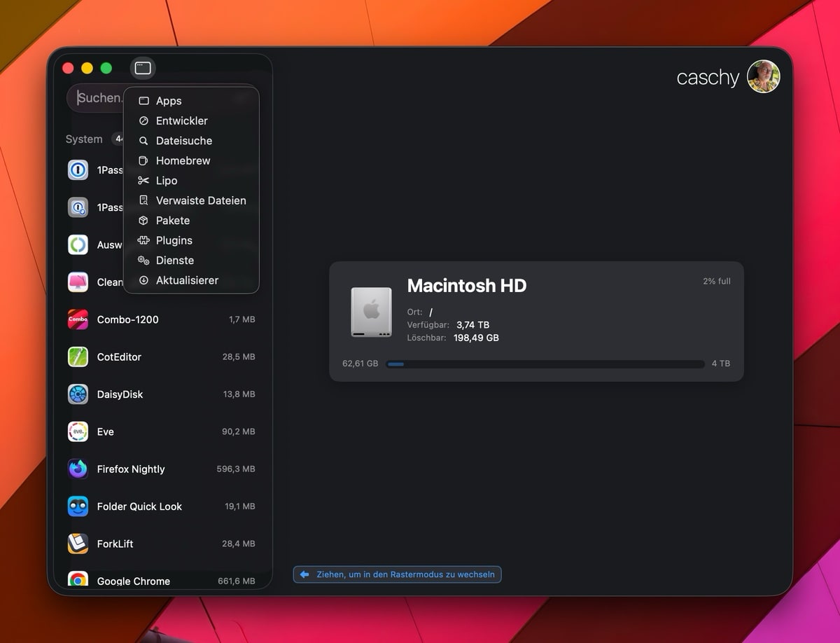The width and height of the screenshot is (840, 643).
Task: Select Dateisuche from the menu
Action: (183, 141)
